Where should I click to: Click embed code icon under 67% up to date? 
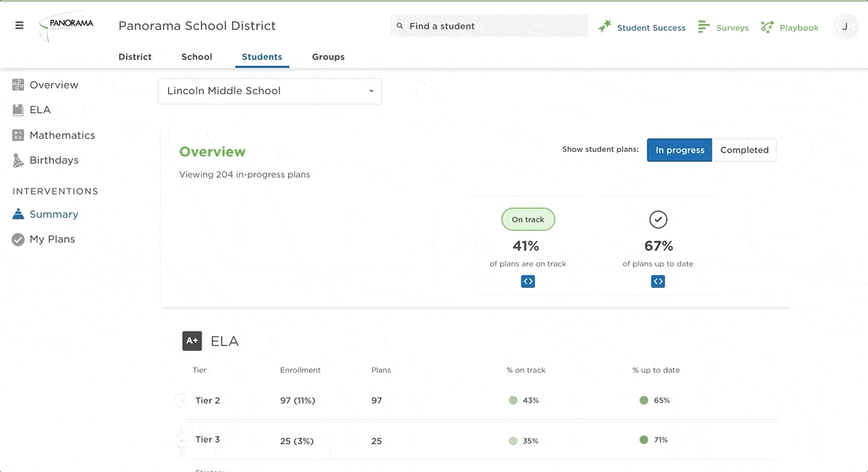(x=658, y=281)
